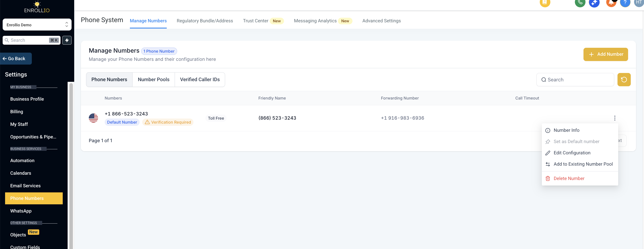Click the Friendly Name column header
644x249 pixels.
[x=272, y=98]
